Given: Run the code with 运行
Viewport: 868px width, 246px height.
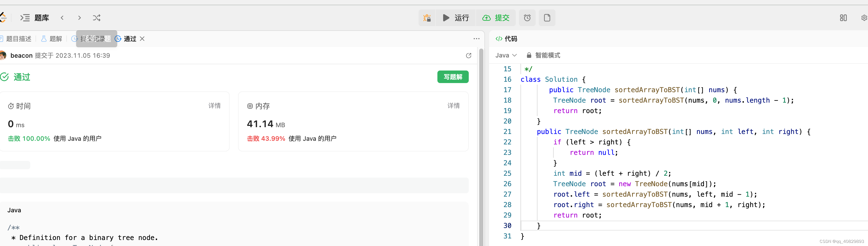Looking at the screenshot, I should 456,18.
